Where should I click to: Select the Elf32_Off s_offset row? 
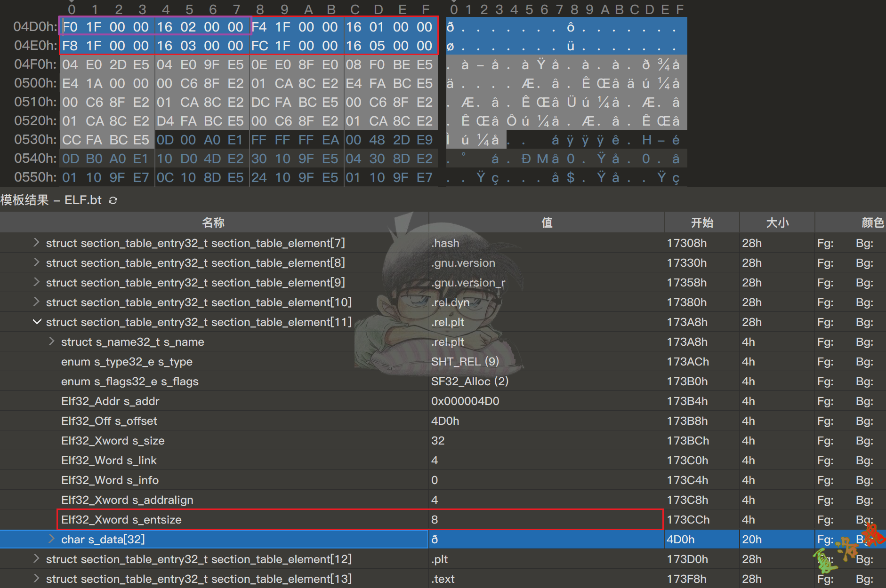[x=109, y=421]
